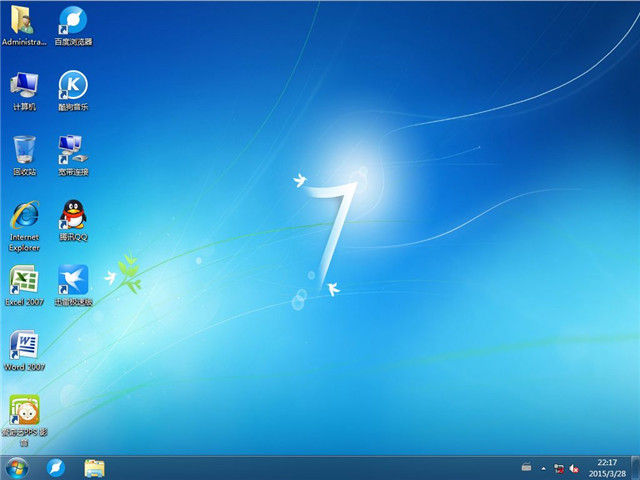Open the disconnected network tray icon

[x=559, y=469]
